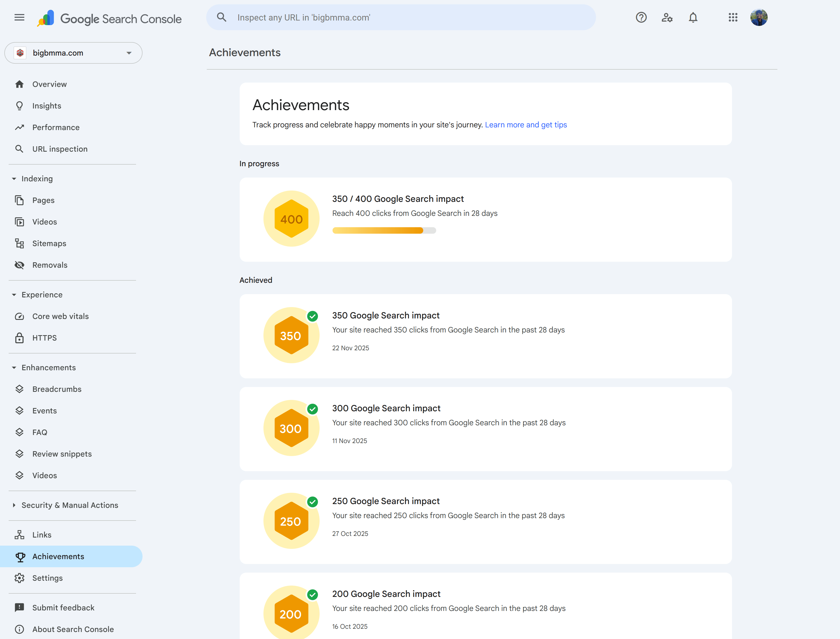Viewport: 840px width, 639px height.
Task: Click the 350/400 progress bar
Action: pos(384,230)
